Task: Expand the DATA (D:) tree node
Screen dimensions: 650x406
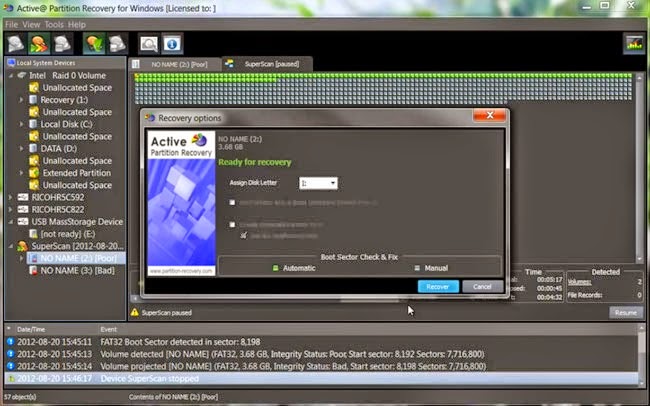Action: pyautogui.click(x=22, y=148)
